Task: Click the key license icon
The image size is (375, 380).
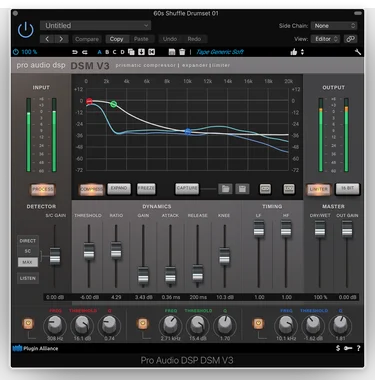Action: click(x=348, y=348)
